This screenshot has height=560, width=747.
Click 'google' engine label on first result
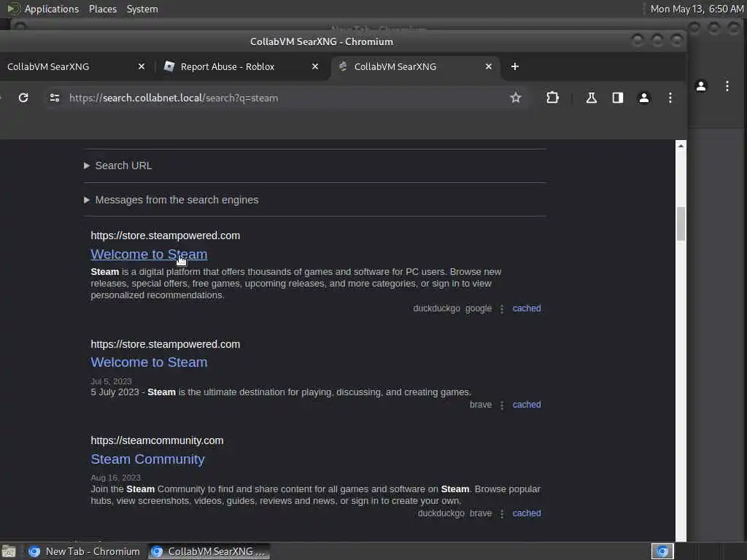[x=479, y=308]
